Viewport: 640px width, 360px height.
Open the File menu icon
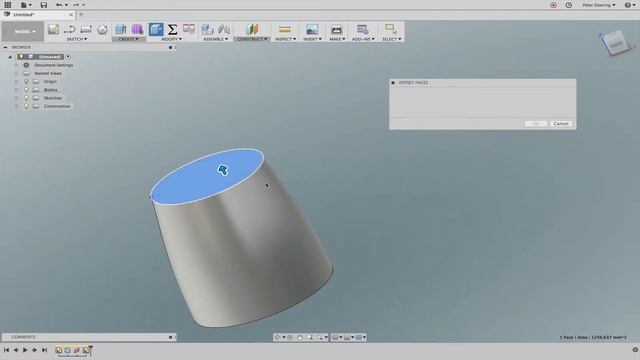tap(25, 5)
